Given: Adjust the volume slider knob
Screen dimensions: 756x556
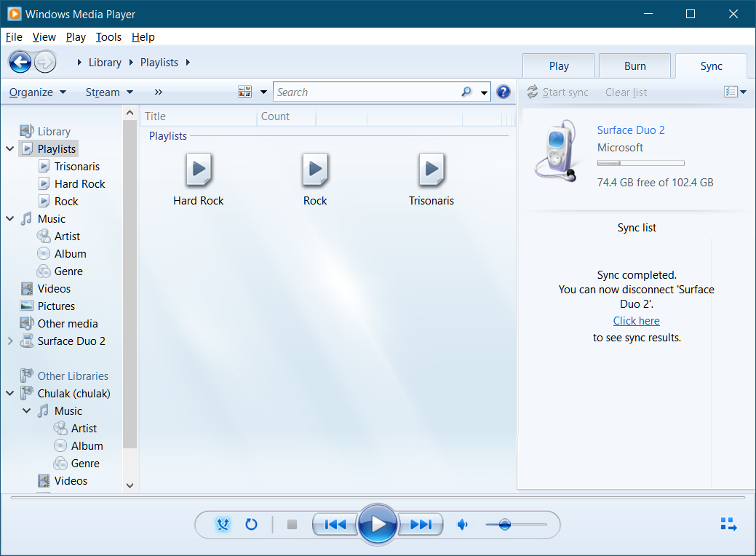Looking at the screenshot, I should click(x=505, y=524).
